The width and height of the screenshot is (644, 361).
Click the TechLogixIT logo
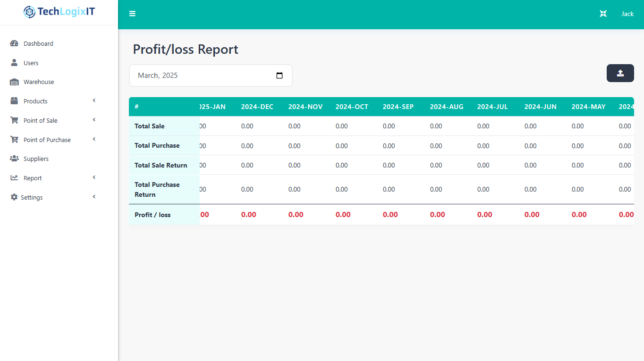(59, 12)
